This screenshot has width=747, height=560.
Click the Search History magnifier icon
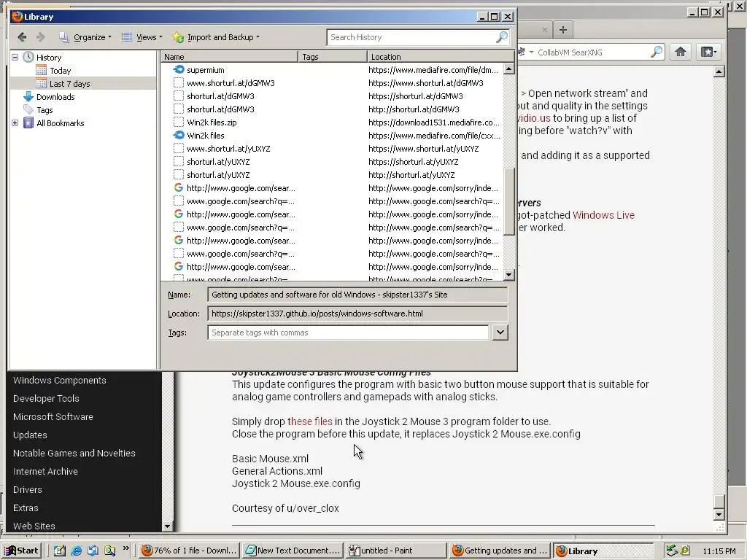tap(502, 37)
